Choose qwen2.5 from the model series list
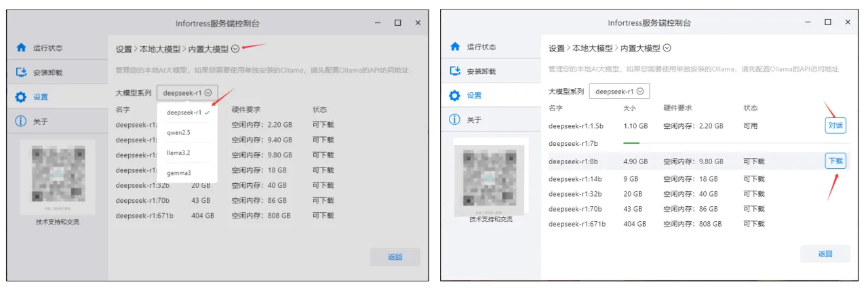Screen dimensions: 868x291 tap(188, 133)
